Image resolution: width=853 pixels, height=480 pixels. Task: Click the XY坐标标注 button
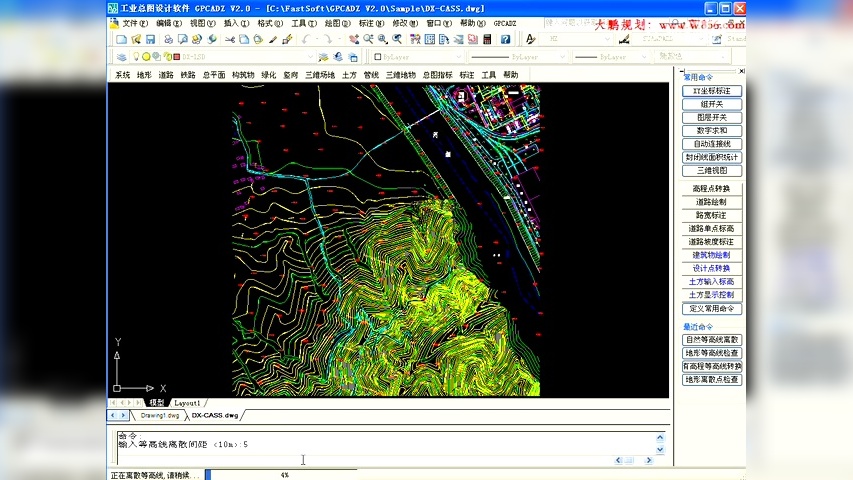(712, 91)
